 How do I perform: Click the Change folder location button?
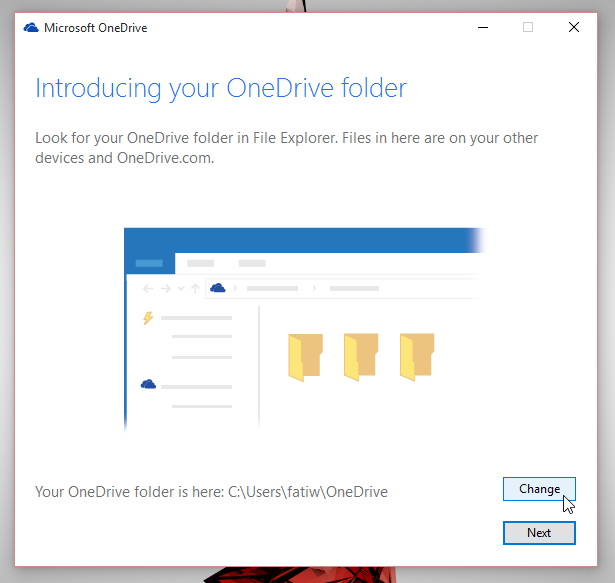pos(539,489)
